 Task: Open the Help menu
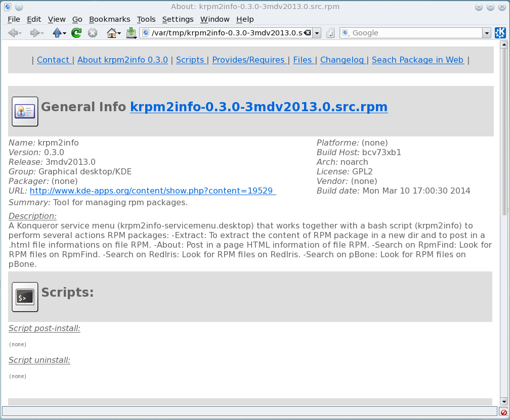[x=245, y=19]
